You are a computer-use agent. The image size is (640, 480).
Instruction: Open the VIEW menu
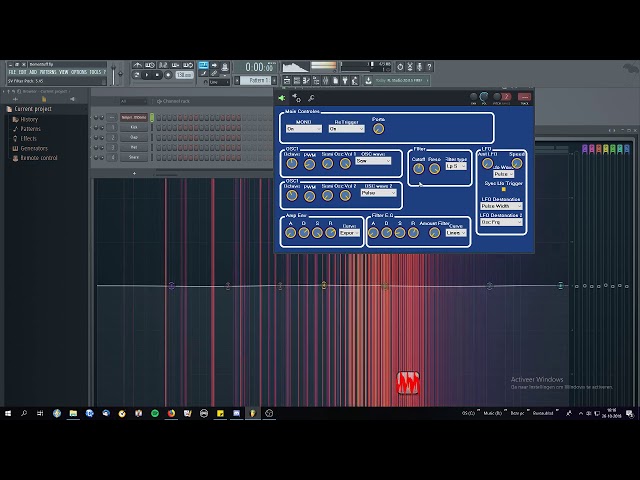click(64, 72)
